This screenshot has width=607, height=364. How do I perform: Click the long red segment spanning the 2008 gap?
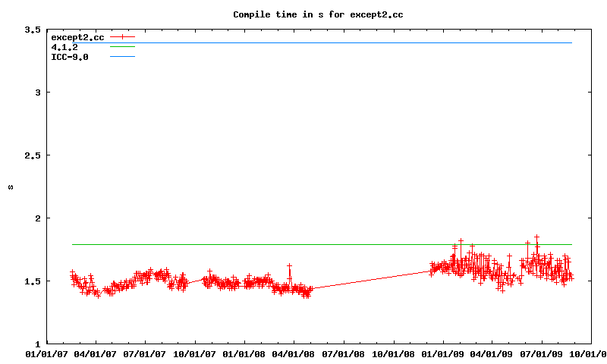372,279
